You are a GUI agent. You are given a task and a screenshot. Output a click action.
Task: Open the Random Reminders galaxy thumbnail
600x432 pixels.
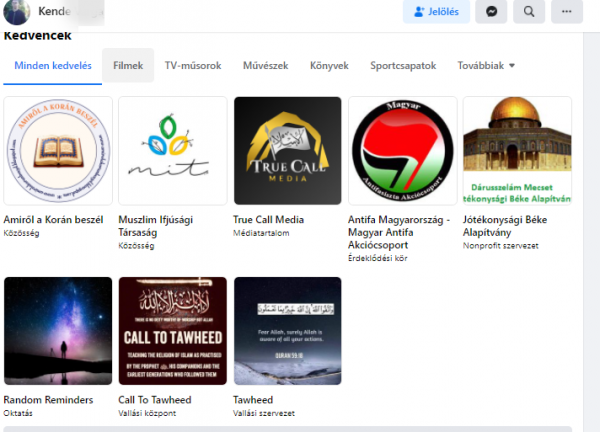tap(58, 331)
